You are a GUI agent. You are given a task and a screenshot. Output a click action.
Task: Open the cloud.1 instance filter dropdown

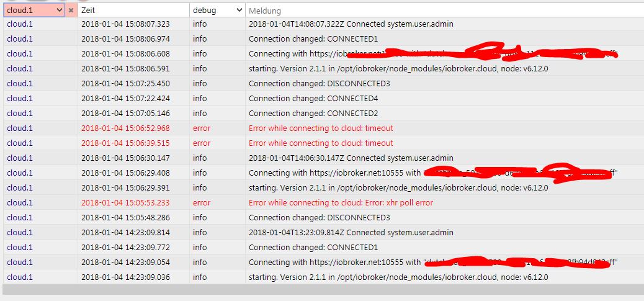point(59,11)
